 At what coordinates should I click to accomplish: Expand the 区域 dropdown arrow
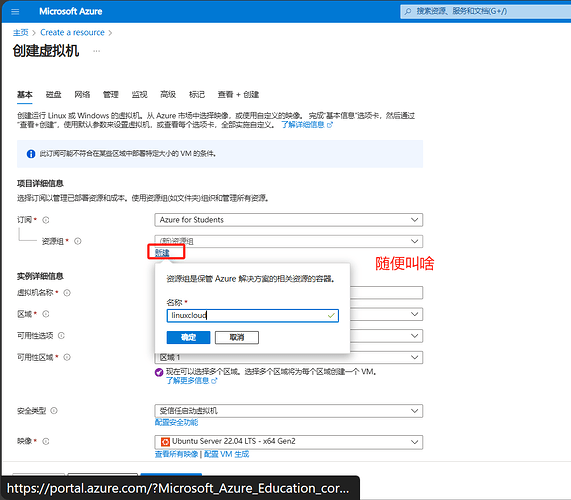tap(414, 314)
